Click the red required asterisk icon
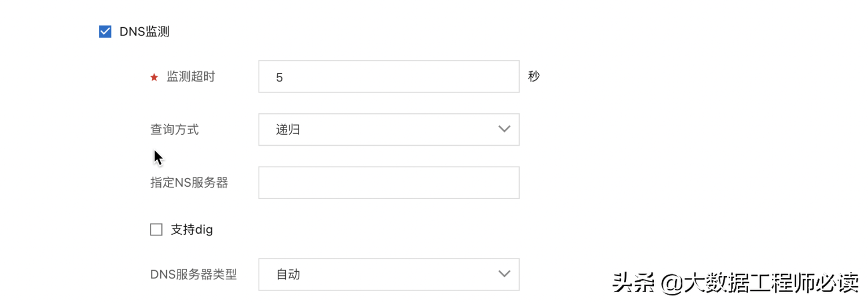 [x=154, y=77]
